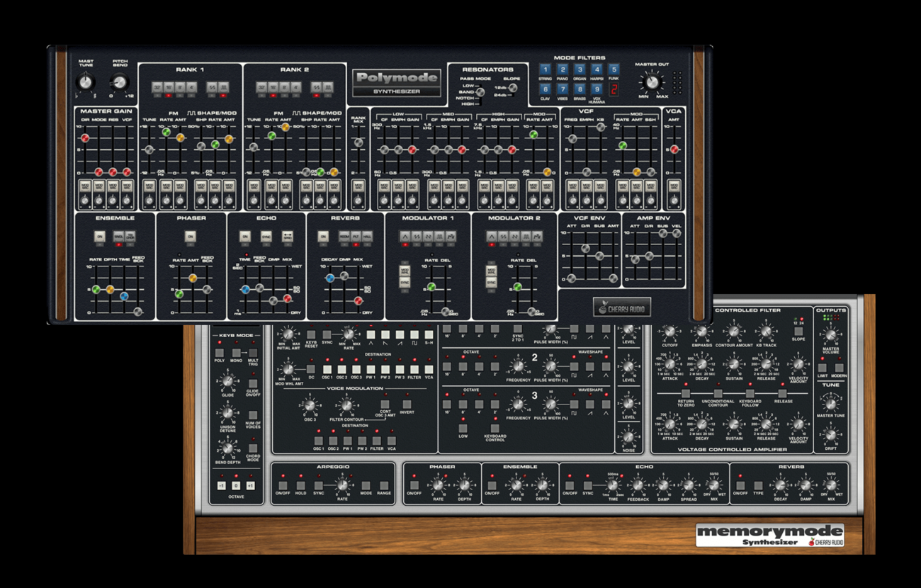This screenshot has width=921, height=588.
Task: Click the NOISE level knob
Action: (x=628, y=436)
